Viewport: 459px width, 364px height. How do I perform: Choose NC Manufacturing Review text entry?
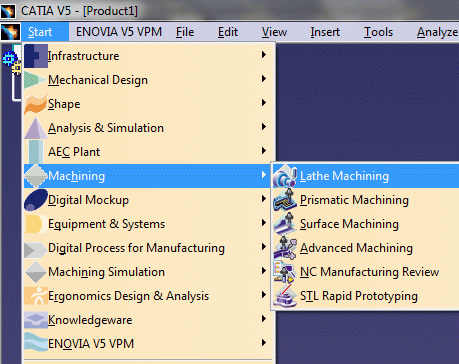pyautogui.click(x=369, y=272)
